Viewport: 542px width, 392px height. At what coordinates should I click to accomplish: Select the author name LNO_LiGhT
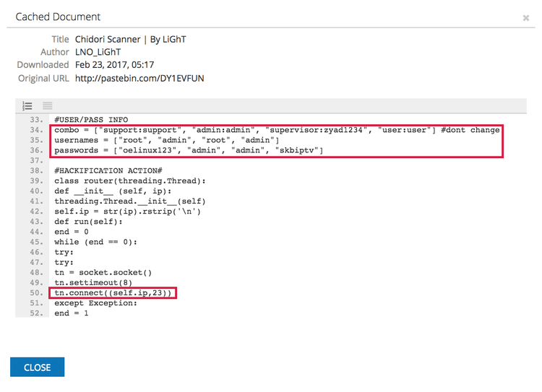pyautogui.click(x=98, y=52)
